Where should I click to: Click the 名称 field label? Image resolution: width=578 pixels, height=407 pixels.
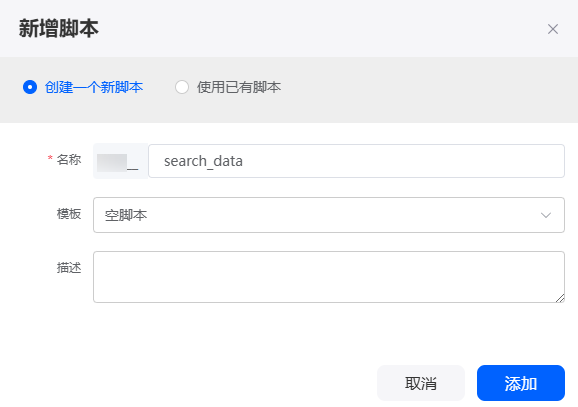69,160
